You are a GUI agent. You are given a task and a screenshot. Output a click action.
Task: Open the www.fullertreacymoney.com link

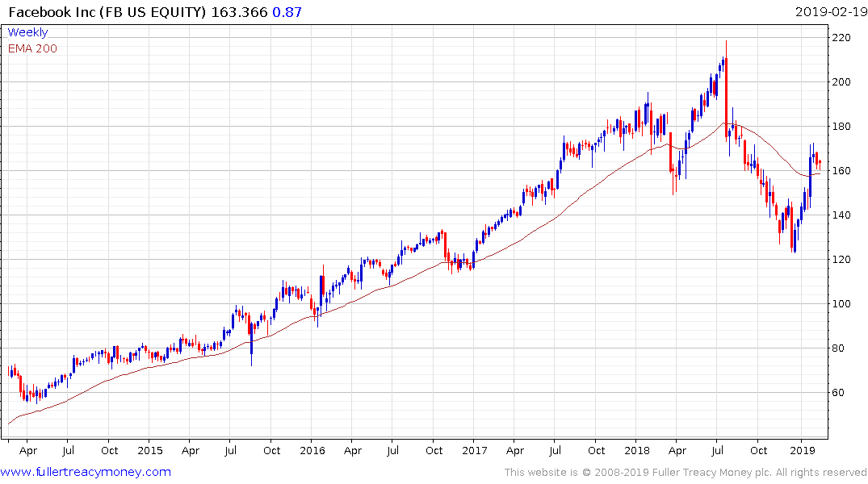pos(86,472)
